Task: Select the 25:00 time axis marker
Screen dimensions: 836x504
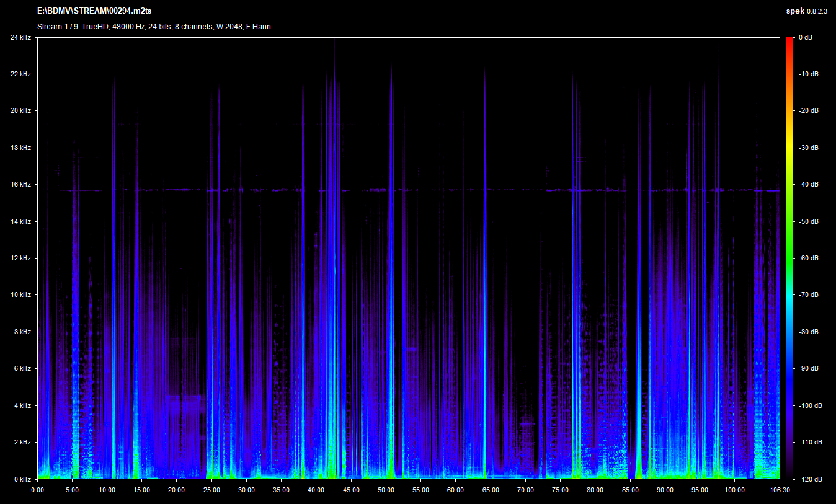Action: click(211, 490)
